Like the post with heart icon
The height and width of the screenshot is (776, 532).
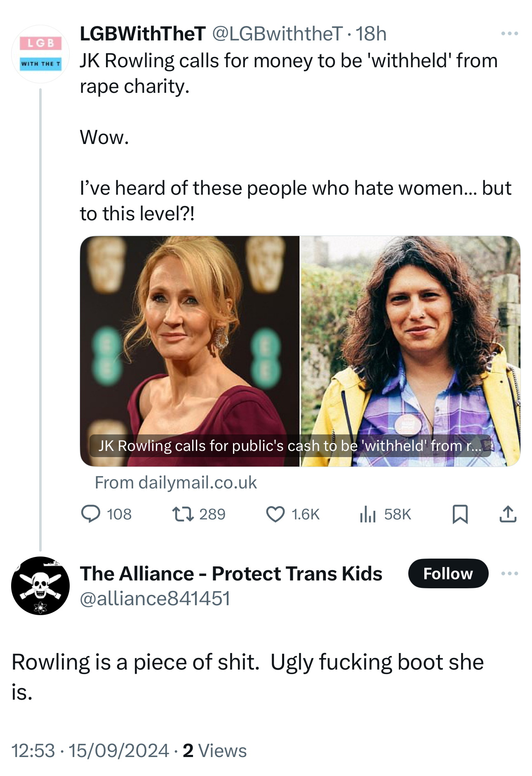pos(275,514)
